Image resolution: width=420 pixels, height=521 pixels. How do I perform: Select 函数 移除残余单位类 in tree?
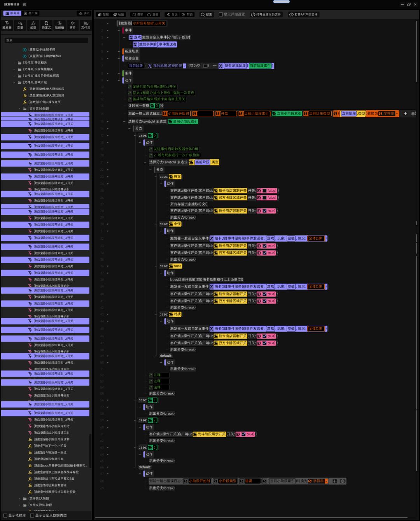[48, 459]
